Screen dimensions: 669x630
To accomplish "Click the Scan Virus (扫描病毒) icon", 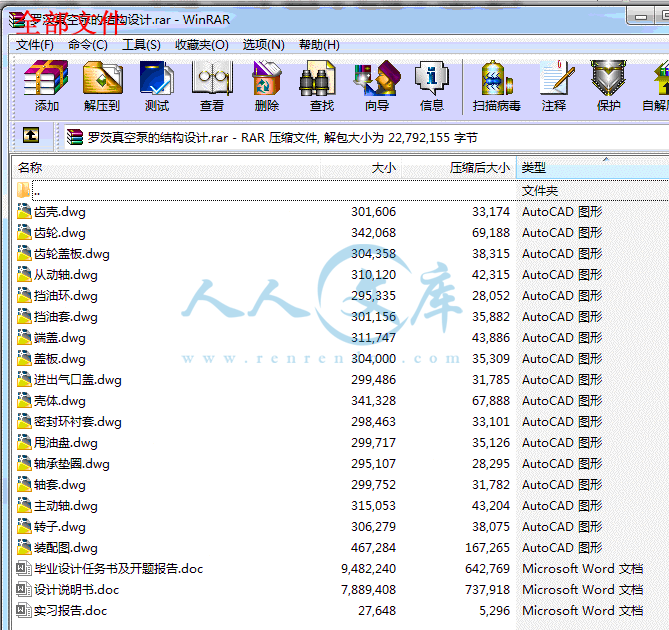I will (496, 78).
